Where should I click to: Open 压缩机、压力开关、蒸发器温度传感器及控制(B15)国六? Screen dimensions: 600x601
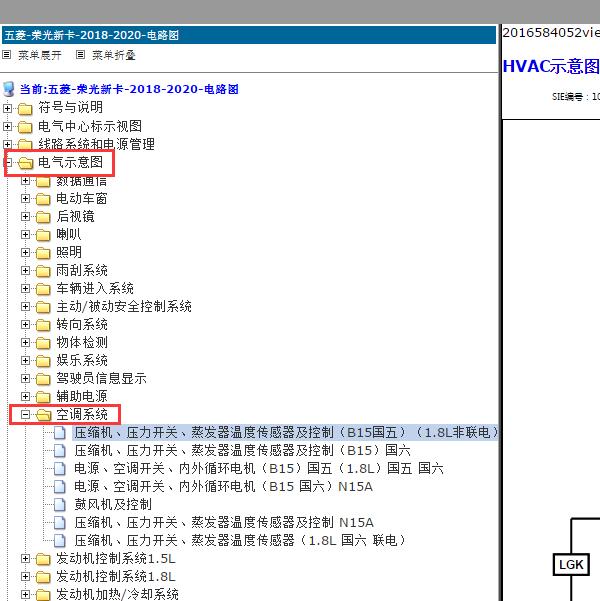242,450
